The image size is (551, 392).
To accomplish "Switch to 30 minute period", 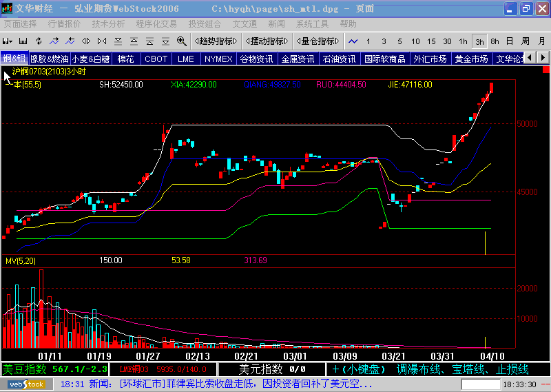I will (447, 41).
